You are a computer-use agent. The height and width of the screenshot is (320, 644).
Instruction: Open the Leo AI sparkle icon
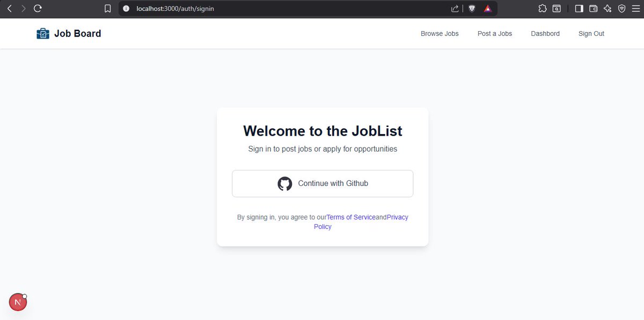pyautogui.click(x=608, y=9)
